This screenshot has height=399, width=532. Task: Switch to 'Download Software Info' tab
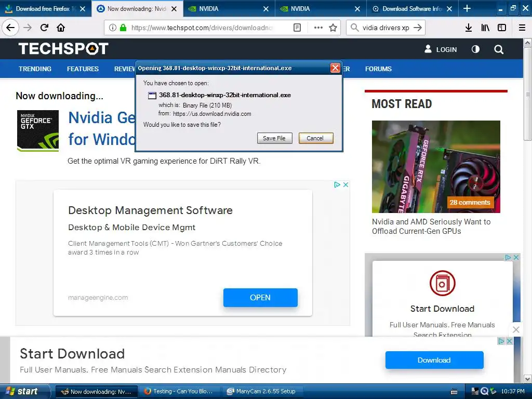tap(412, 9)
